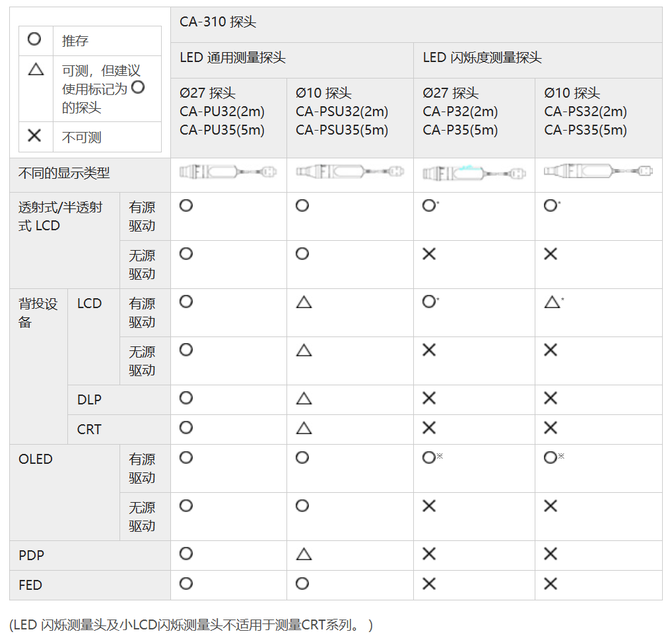Click the △ symbol for 背投设备 CRT Ø10
The height and width of the screenshot is (638, 672).
coord(304,428)
